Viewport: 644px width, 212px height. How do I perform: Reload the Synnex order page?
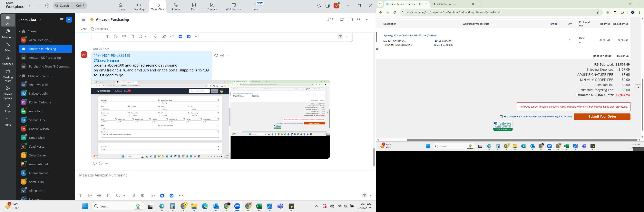click(395, 13)
